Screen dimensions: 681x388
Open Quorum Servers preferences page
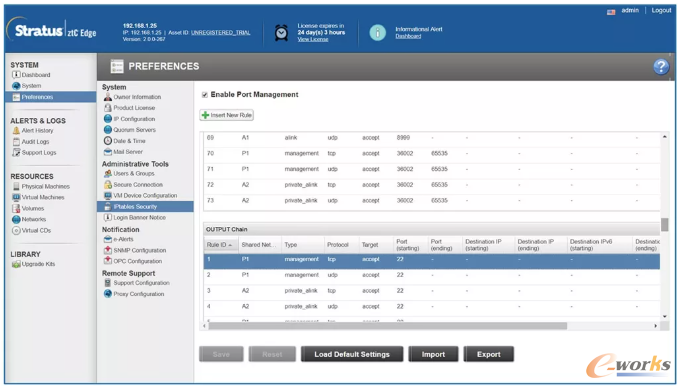point(135,129)
